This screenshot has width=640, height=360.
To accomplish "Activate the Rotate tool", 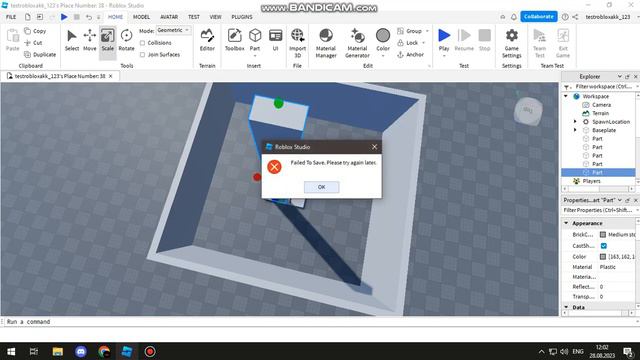I will pos(126,36).
